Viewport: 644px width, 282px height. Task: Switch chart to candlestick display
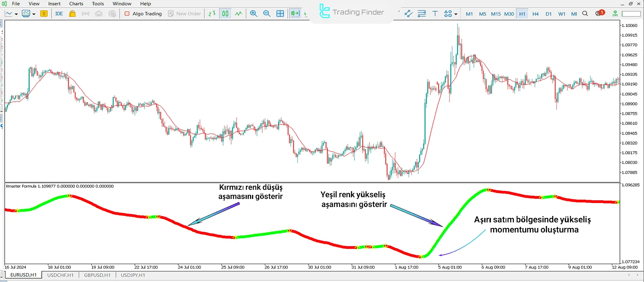click(225, 13)
